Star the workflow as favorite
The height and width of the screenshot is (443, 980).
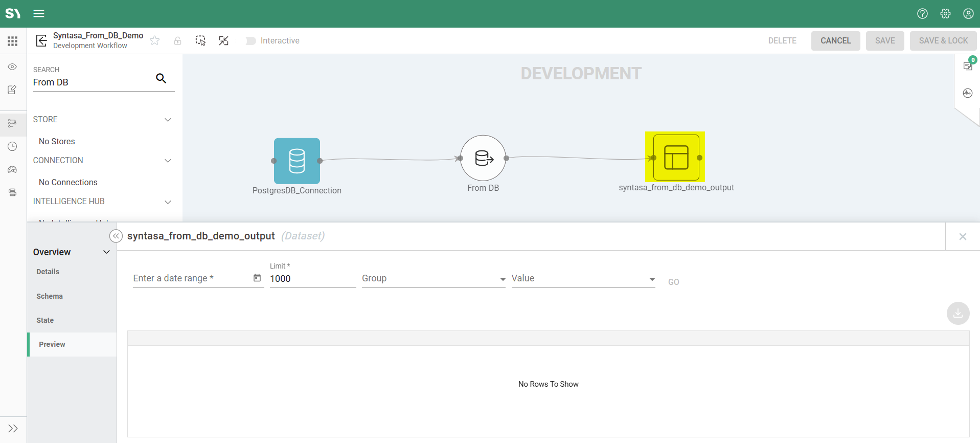coord(155,40)
